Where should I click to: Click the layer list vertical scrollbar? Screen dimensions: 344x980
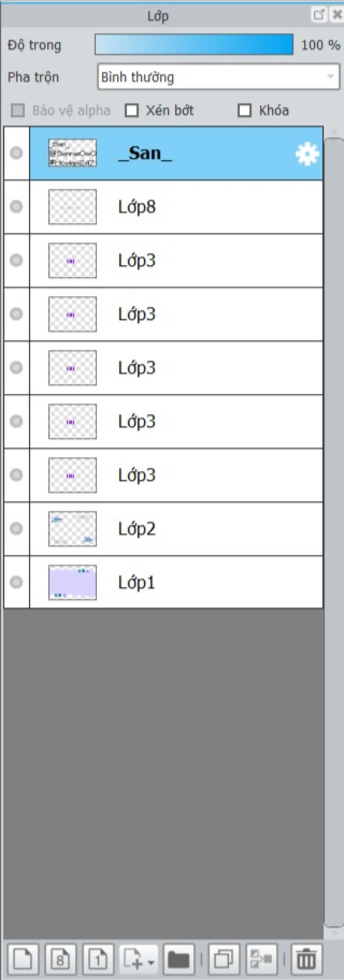click(334, 533)
